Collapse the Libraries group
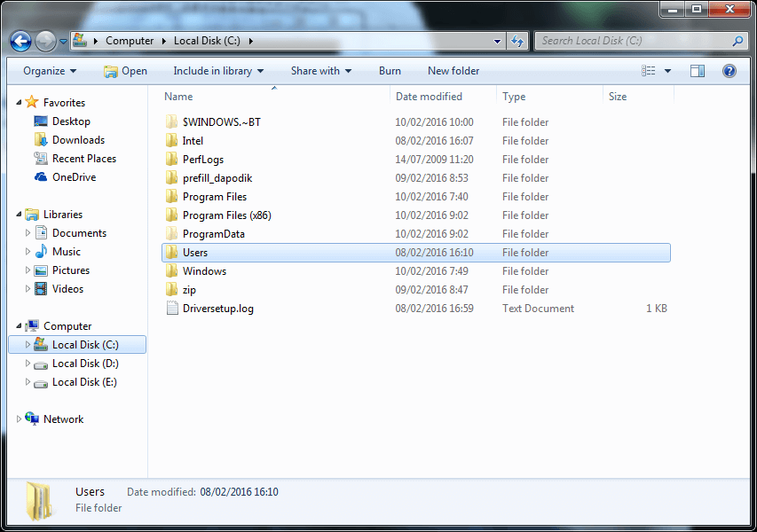 19,215
